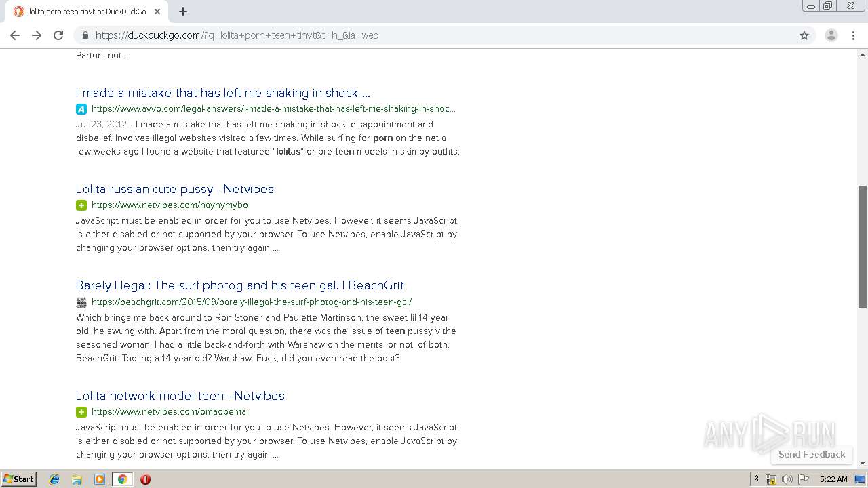
Task: Go forward in browser history
Action: click(37, 35)
